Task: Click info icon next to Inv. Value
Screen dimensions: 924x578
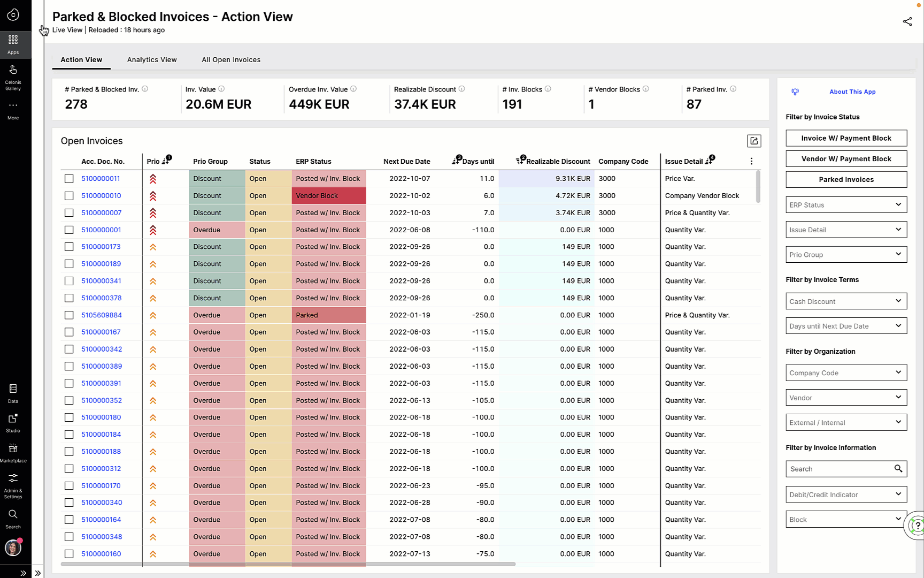Action: [221, 89]
